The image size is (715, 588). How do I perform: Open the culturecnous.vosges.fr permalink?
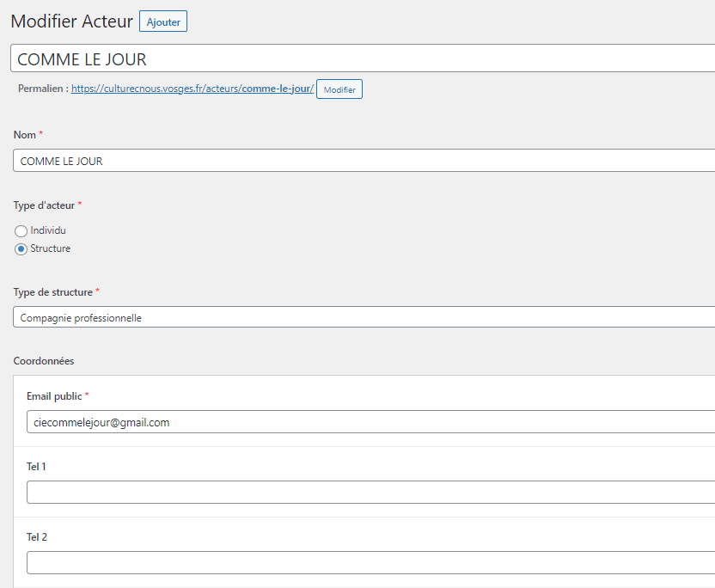192,89
